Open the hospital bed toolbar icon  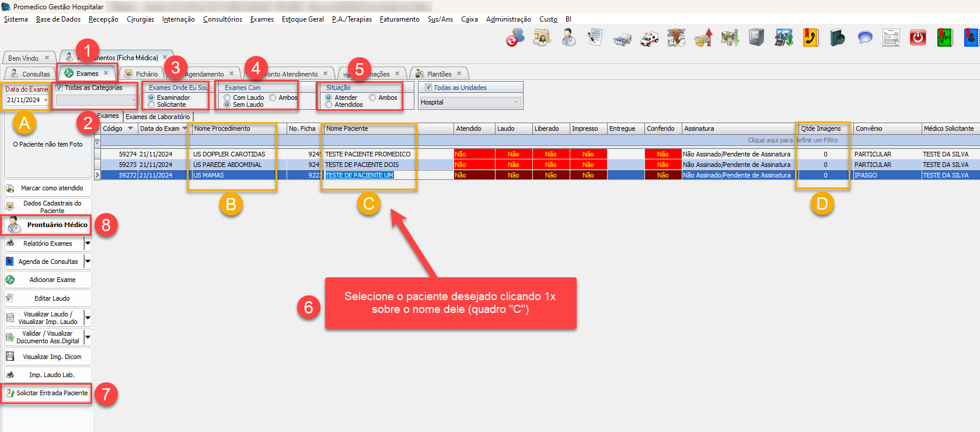[x=622, y=39]
